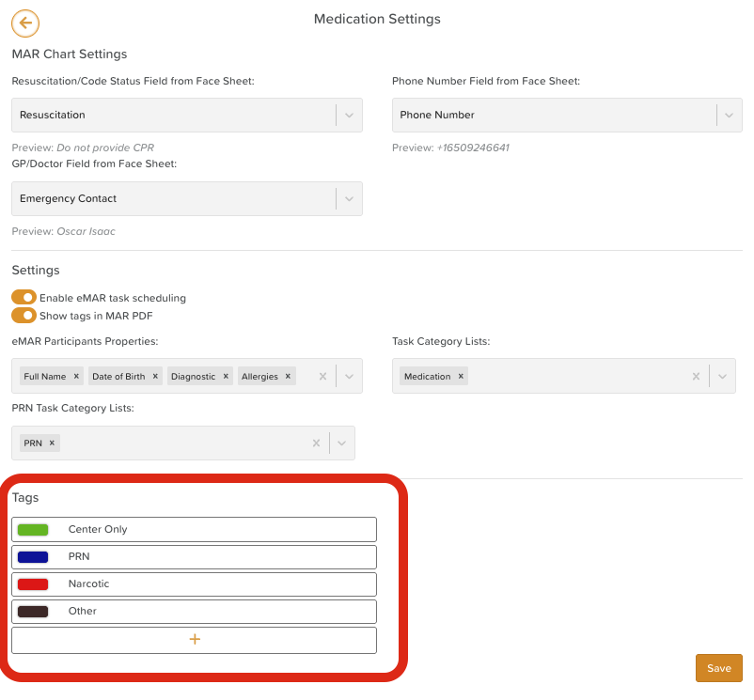Remove the Medication category chip
Screen dimensions: 754x700
pyautogui.click(x=461, y=377)
